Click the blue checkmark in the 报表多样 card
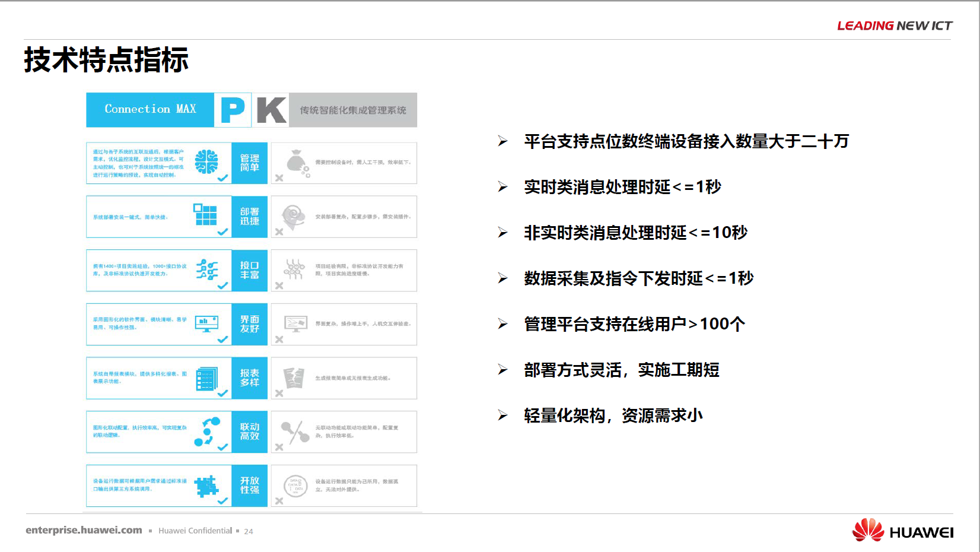 222,393
